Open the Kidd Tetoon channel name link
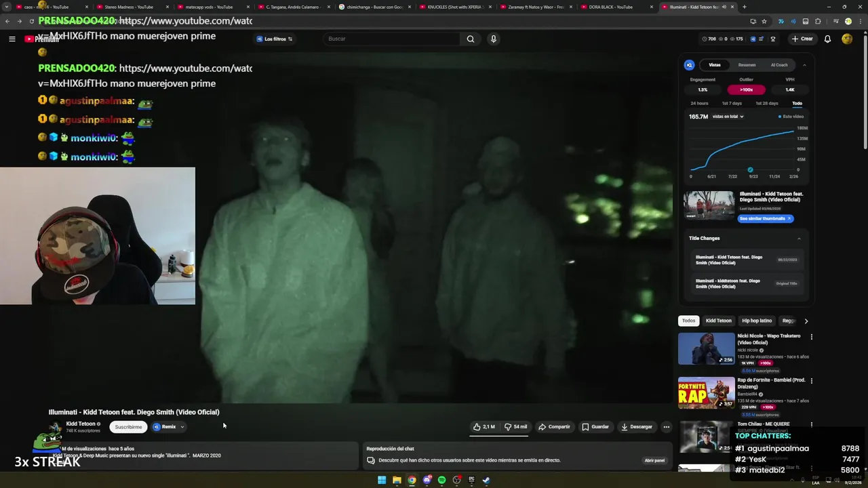 coord(81,424)
